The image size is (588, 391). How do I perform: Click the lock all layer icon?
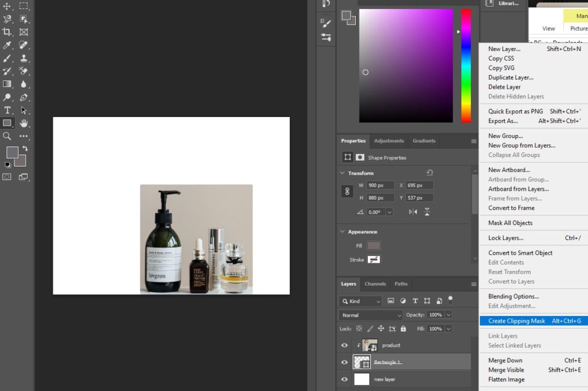click(403, 329)
